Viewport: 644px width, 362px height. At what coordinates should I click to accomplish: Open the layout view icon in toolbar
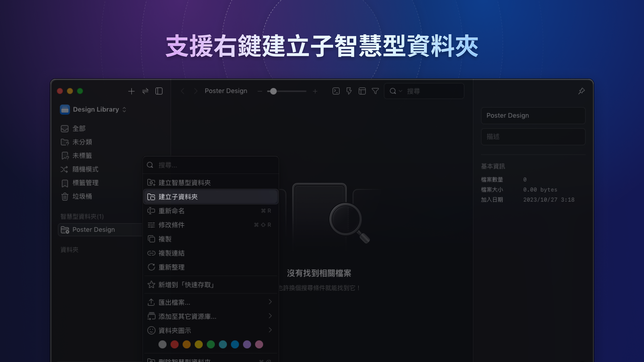(x=362, y=91)
